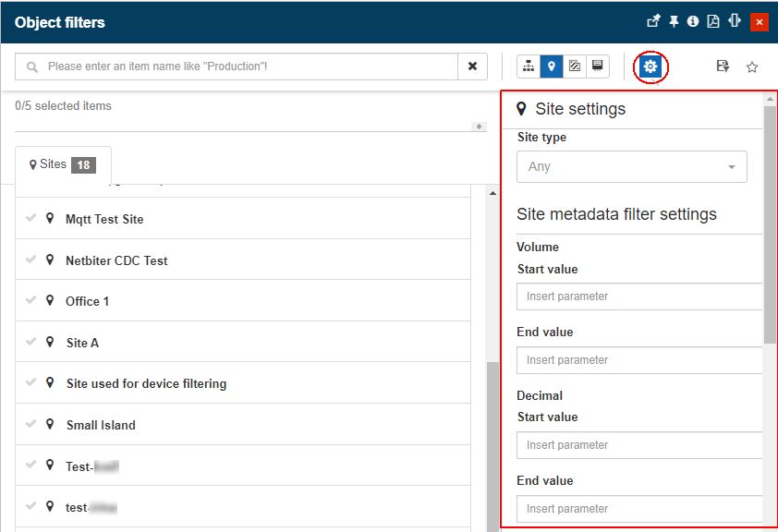
Task: Click Netbiter CDC Test site entry
Action: coord(116,260)
